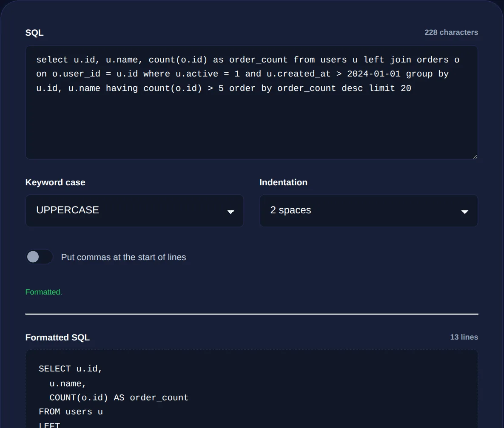Click the 'u.name,' output line

click(x=68, y=384)
